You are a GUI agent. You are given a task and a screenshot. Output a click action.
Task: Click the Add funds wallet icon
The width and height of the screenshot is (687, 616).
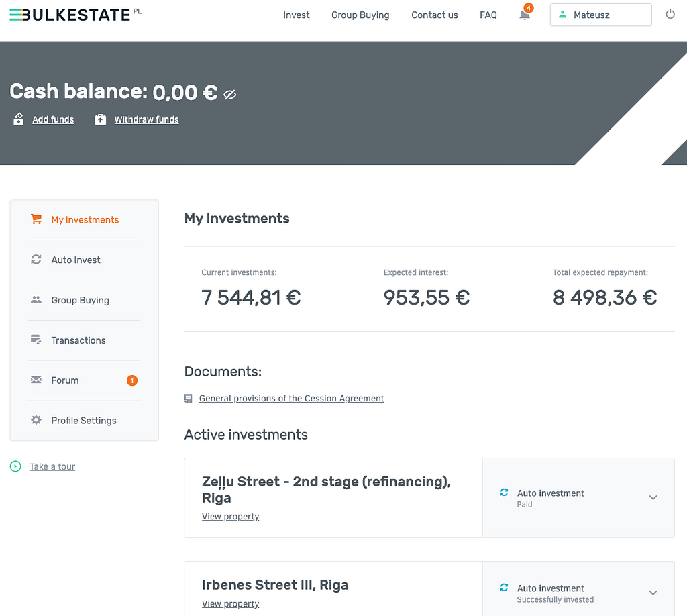click(x=18, y=119)
